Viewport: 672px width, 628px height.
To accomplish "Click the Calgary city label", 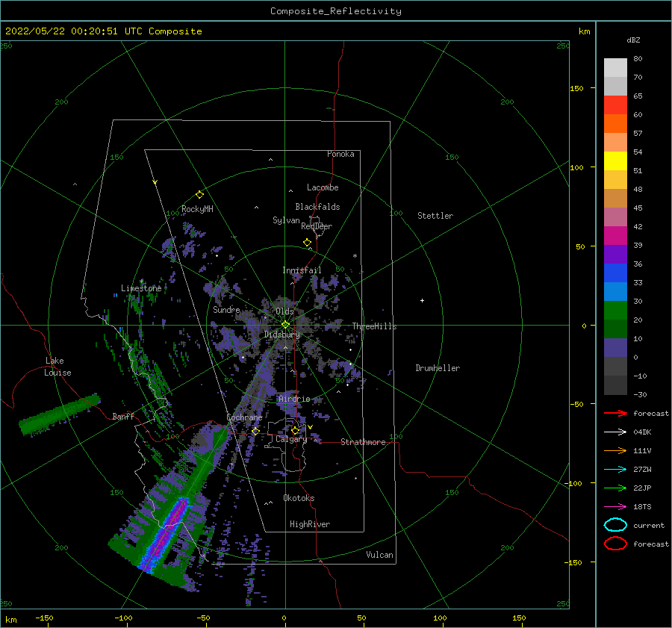I will pyautogui.click(x=291, y=439).
